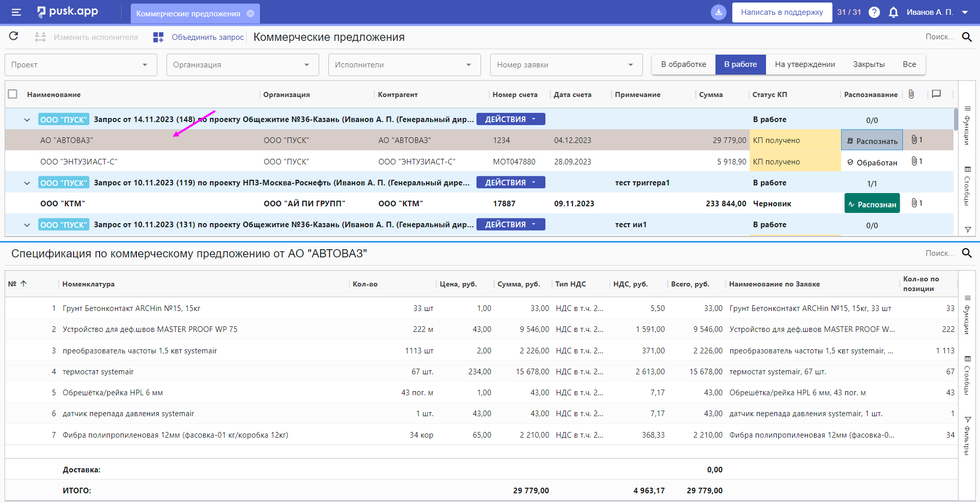Select row датчик перепада давления systemair in Номенклатура

128,413
